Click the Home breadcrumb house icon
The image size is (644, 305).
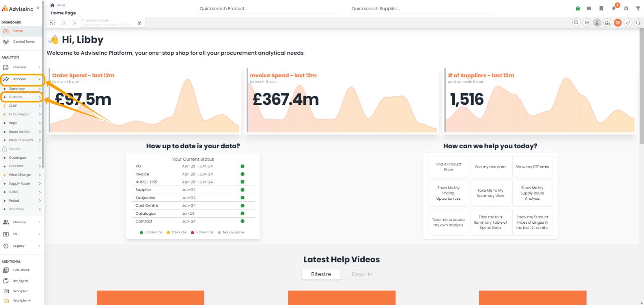[x=52, y=5]
